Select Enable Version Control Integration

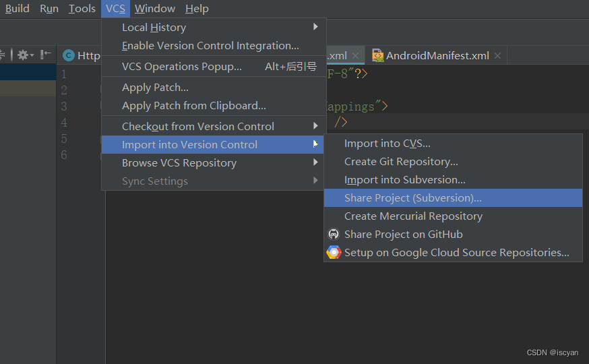(210, 46)
